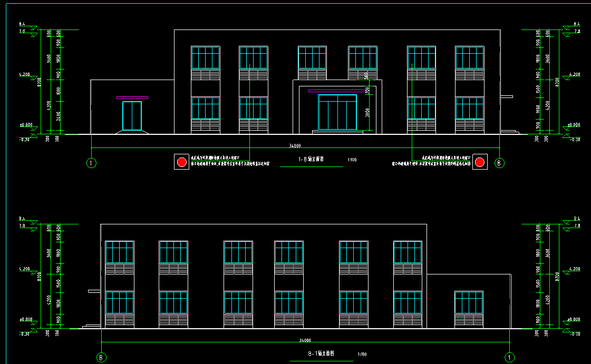Screen dimensions: 591x364
Task: Click the 8700 overall height dimension at top-right
Action: (556, 83)
